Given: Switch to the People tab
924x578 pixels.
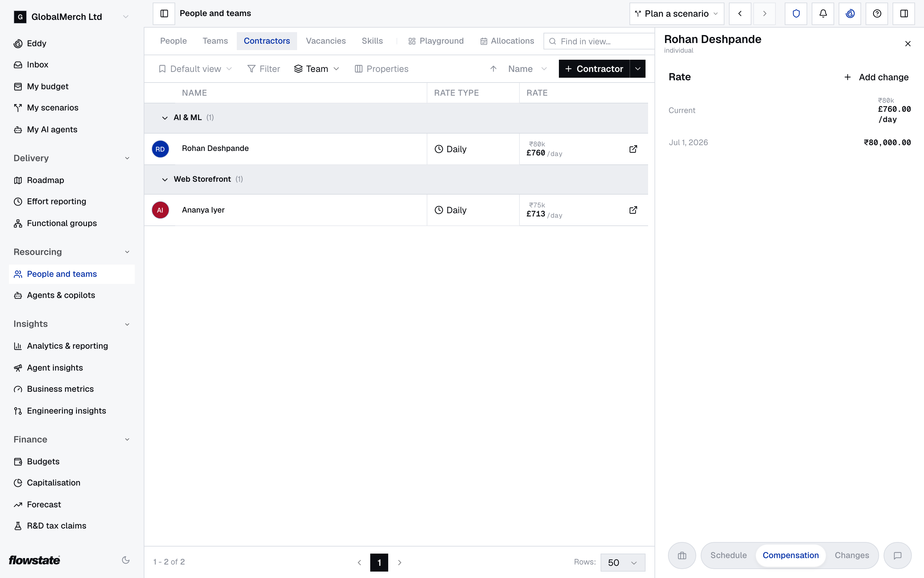Looking at the screenshot, I should pyautogui.click(x=173, y=41).
